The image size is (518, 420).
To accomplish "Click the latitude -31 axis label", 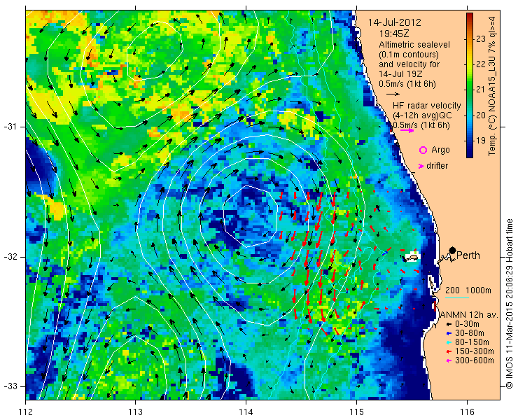I will [x=10, y=127].
